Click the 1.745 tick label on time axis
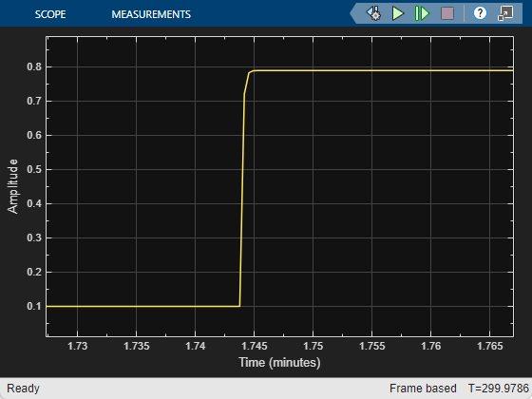 pyautogui.click(x=255, y=346)
